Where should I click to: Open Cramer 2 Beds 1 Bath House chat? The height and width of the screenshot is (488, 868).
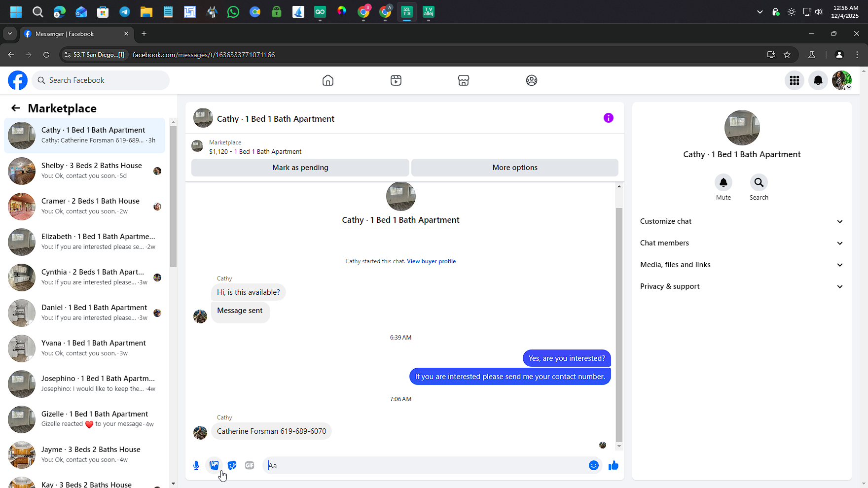click(x=85, y=207)
